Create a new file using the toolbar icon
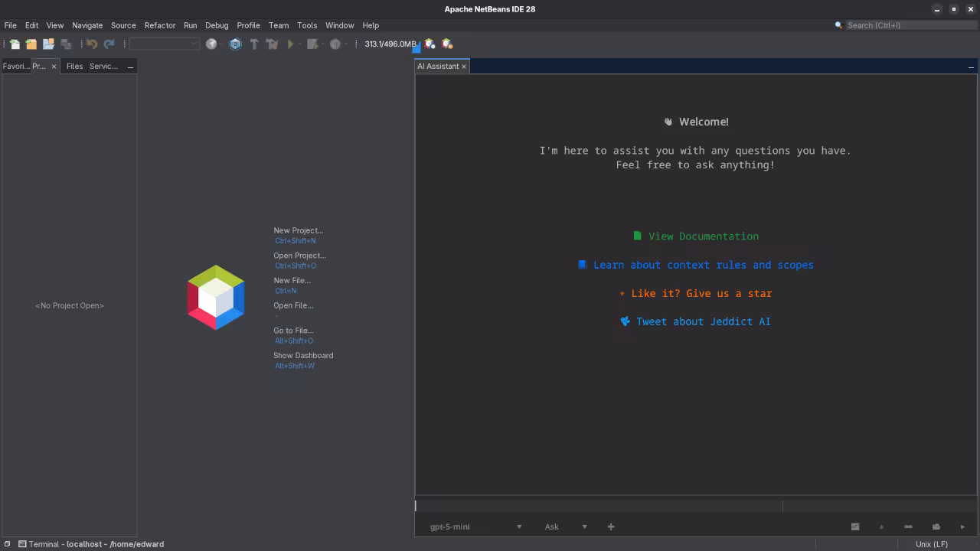 click(15, 44)
